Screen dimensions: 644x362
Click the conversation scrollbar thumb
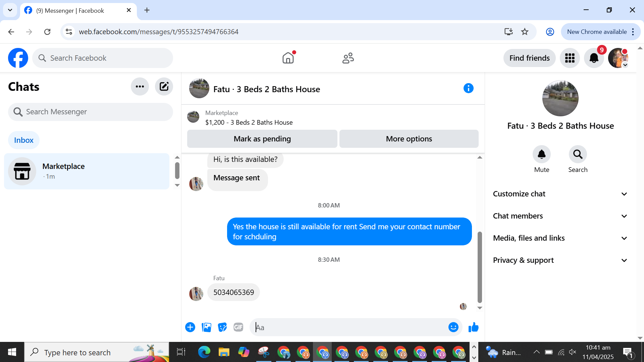click(x=480, y=266)
